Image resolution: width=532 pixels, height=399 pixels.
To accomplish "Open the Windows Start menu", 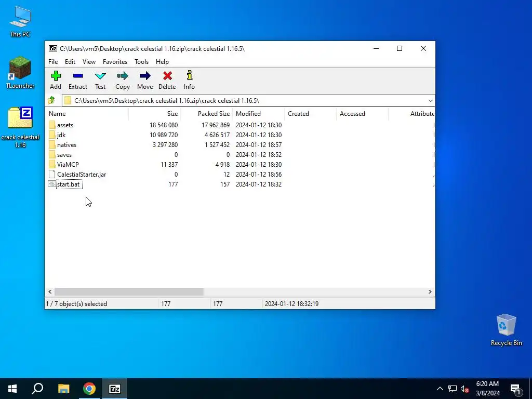I will point(12,389).
